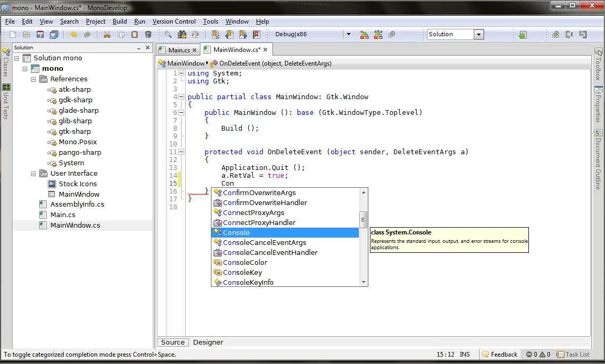
Task: Click the Cut icon on the toolbar
Action: pos(107,34)
